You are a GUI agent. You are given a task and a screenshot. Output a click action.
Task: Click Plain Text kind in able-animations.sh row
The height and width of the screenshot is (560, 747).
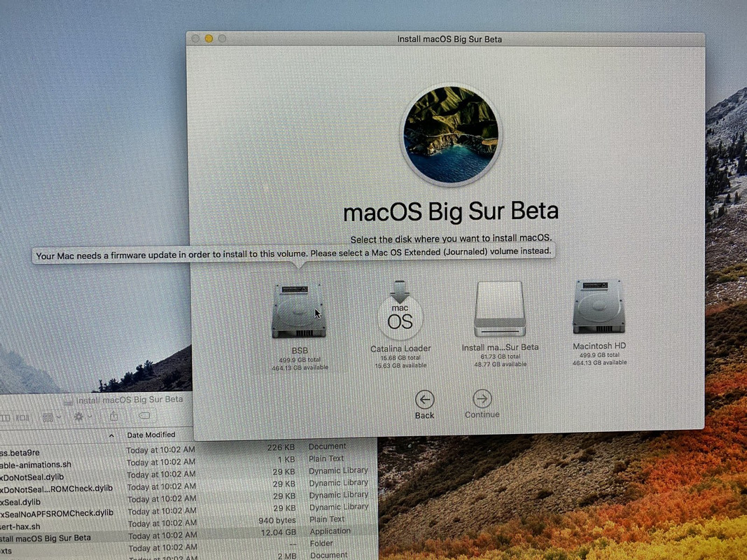[x=326, y=458]
